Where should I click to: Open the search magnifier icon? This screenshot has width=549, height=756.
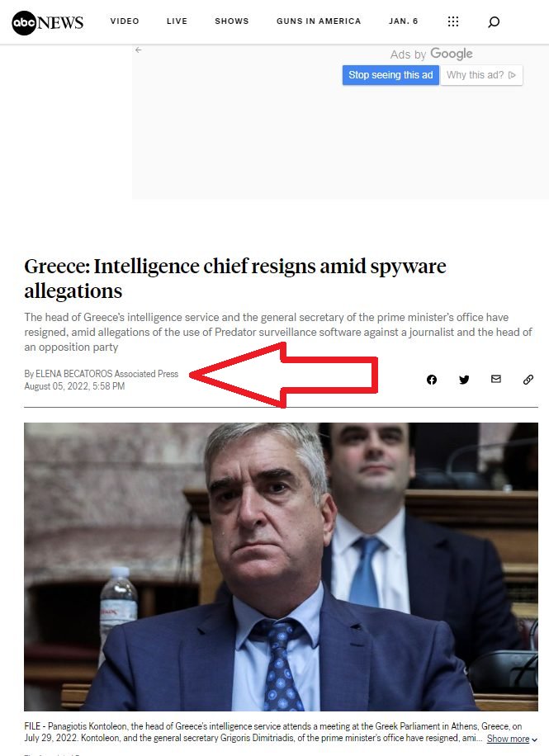click(493, 21)
